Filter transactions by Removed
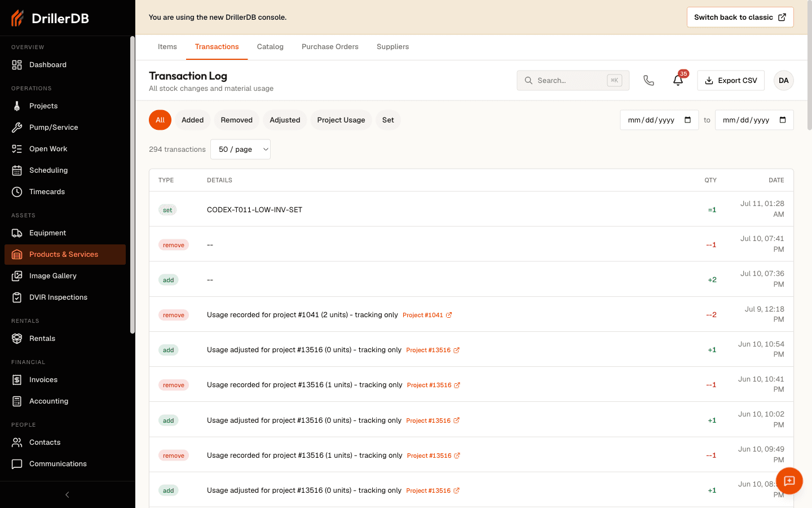Screen dimensions: 812x508 point(237,120)
